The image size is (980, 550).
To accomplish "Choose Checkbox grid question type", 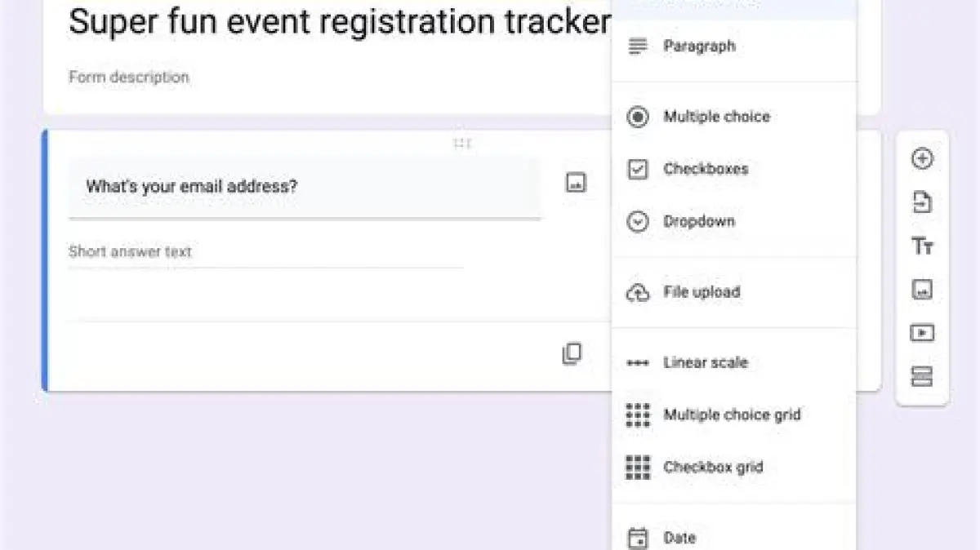I will click(x=712, y=467).
